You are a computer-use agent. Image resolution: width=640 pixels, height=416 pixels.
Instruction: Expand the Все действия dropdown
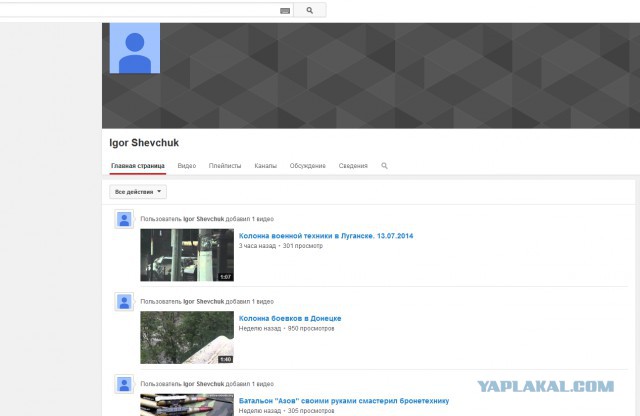tap(138, 192)
